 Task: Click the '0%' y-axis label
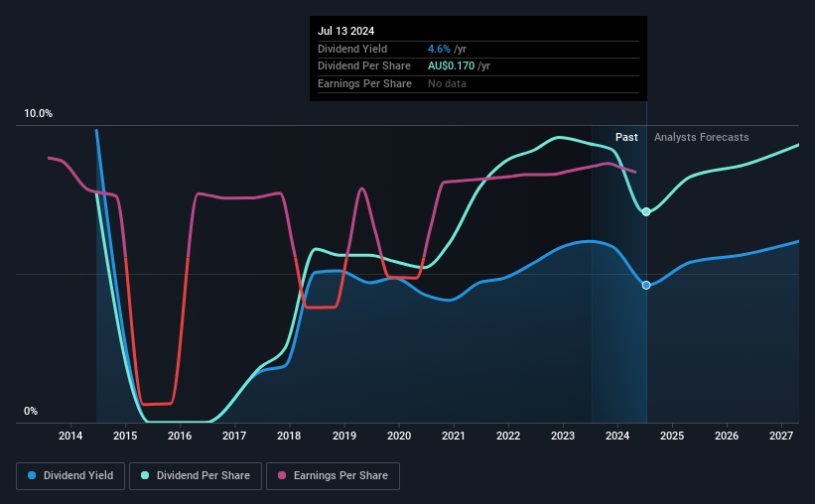point(31,411)
